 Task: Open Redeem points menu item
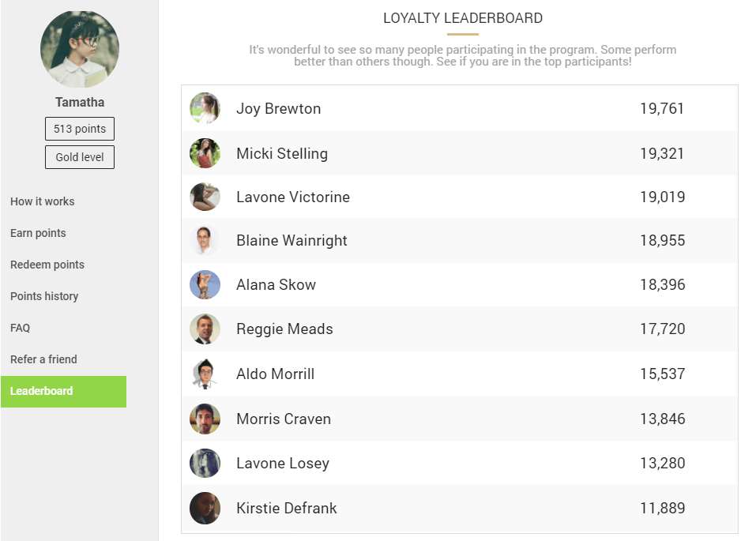click(47, 265)
